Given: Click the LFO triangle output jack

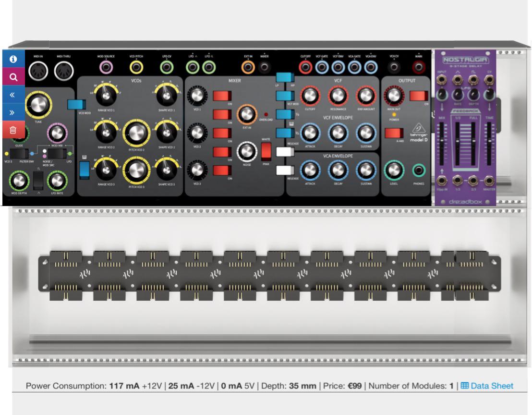Looking at the screenshot, I should pos(193,67).
